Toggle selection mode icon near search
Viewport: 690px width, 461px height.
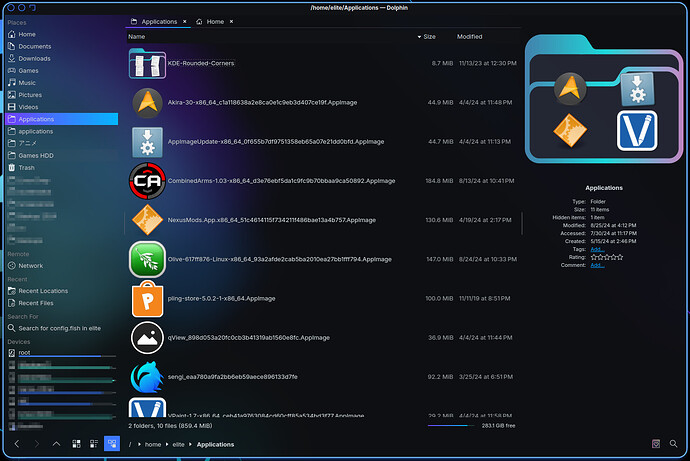[x=656, y=444]
